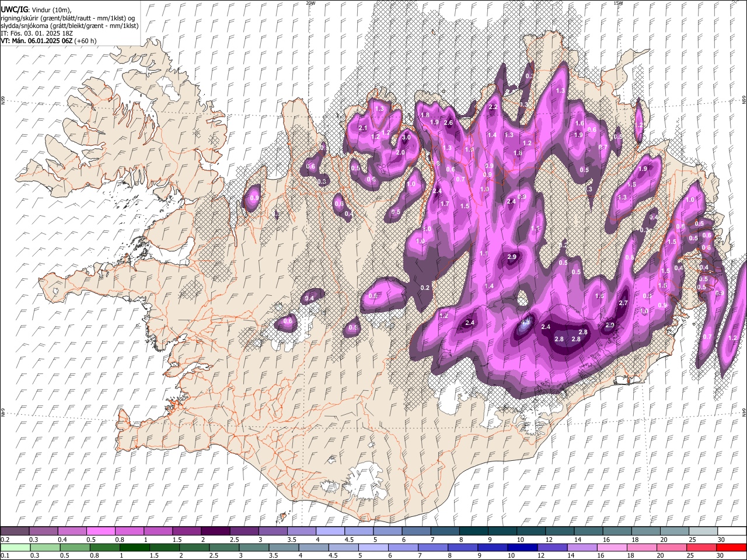Pick the deep navy blue 10 rain scale swatch
Screen dimensions: 747x560
point(522,547)
